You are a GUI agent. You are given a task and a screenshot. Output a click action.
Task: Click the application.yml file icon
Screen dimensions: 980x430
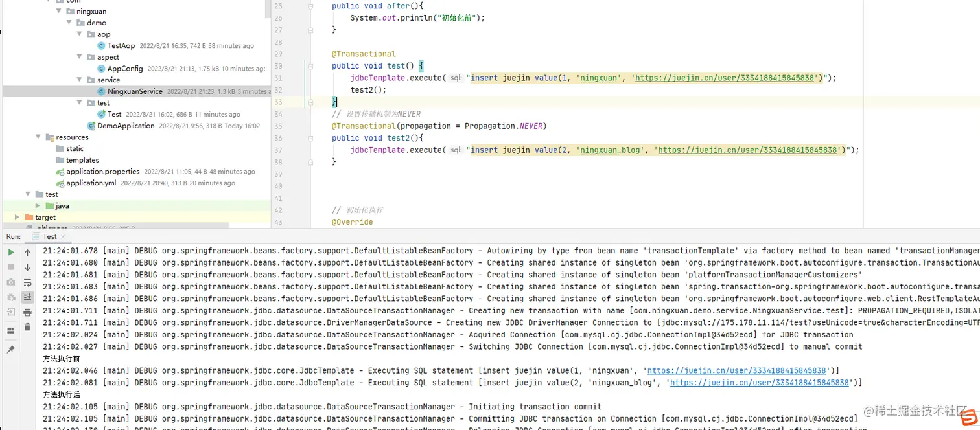tap(60, 183)
